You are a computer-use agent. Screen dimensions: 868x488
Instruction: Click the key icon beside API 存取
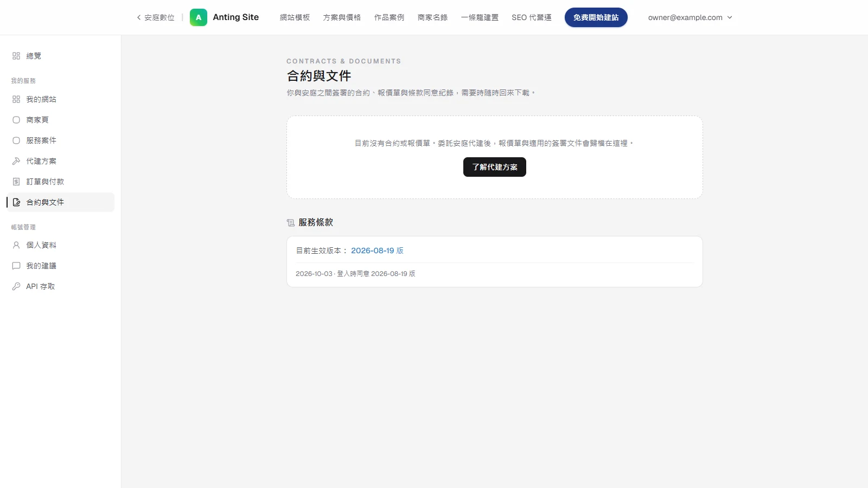coord(16,286)
